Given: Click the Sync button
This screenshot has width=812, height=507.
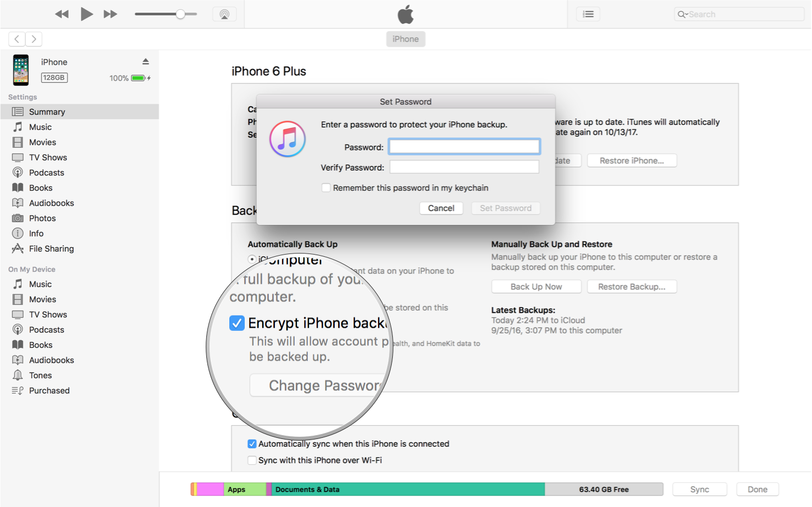Looking at the screenshot, I should click(700, 489).
